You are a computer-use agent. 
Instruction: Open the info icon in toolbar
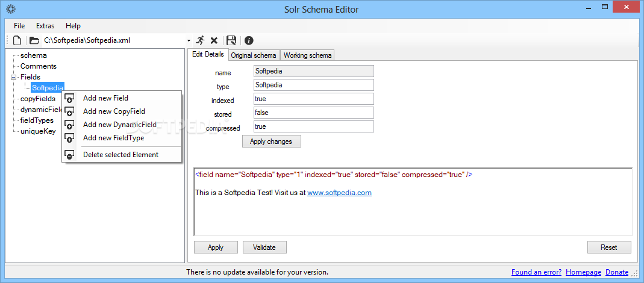249,40
